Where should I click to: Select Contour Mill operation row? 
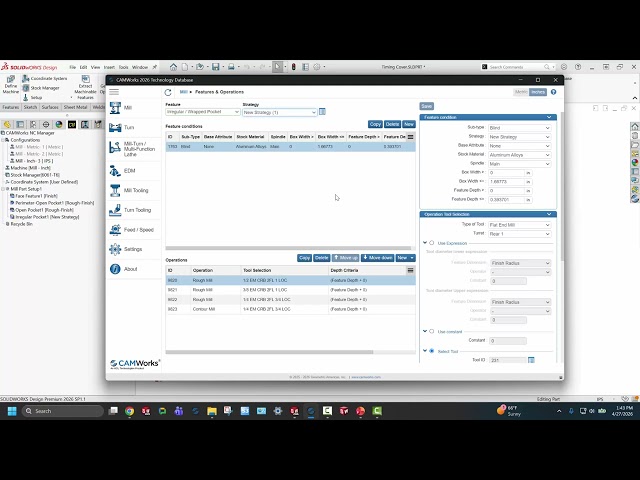291,309
